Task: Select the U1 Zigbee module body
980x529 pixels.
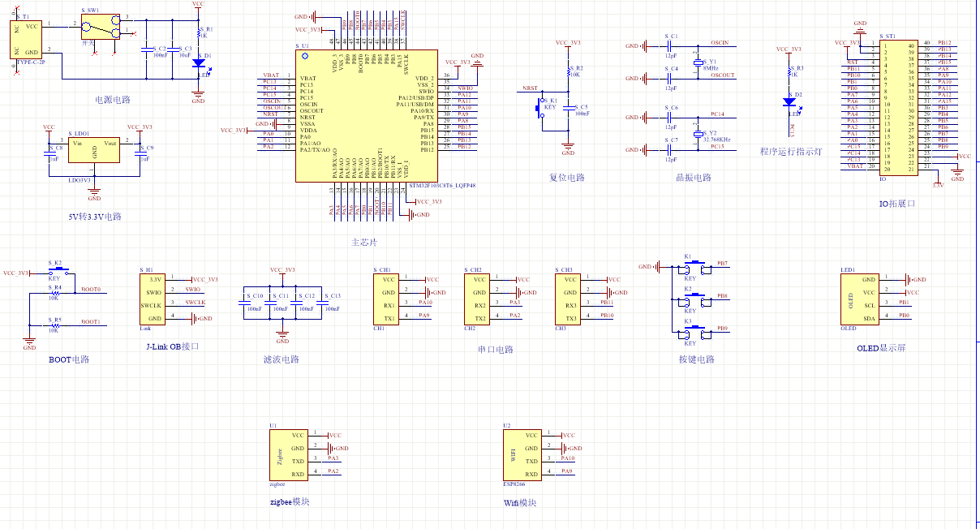Action: tap(289, 455)
